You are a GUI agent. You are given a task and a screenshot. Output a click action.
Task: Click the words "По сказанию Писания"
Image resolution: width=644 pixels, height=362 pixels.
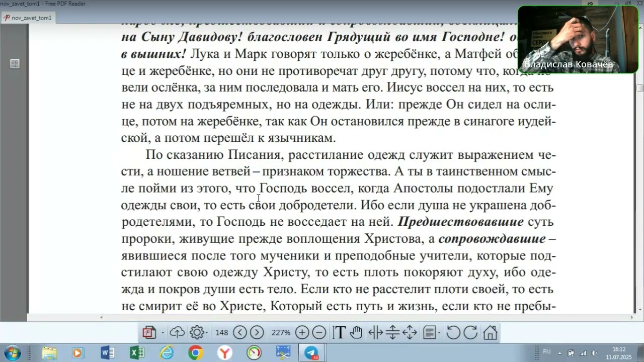(x=214, y=155)
